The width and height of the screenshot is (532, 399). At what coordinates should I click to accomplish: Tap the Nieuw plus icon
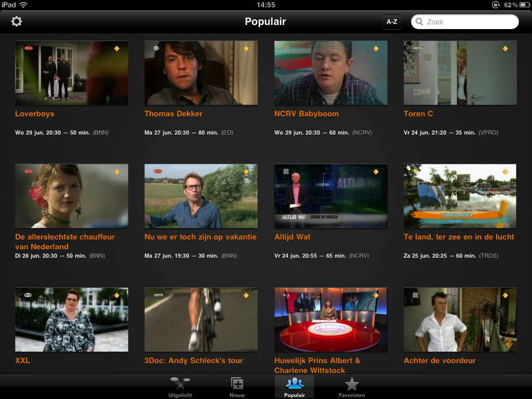[x=237, y=384]
